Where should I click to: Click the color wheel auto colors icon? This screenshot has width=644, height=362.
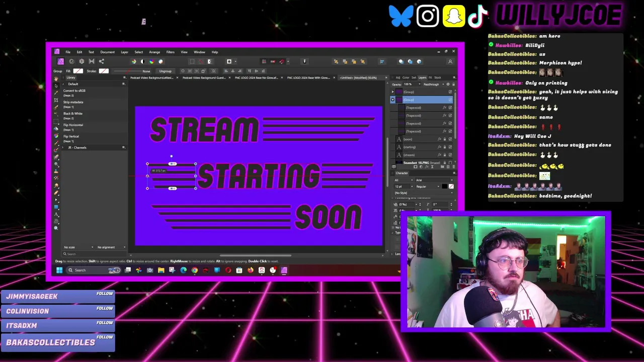tap(151, 61)
